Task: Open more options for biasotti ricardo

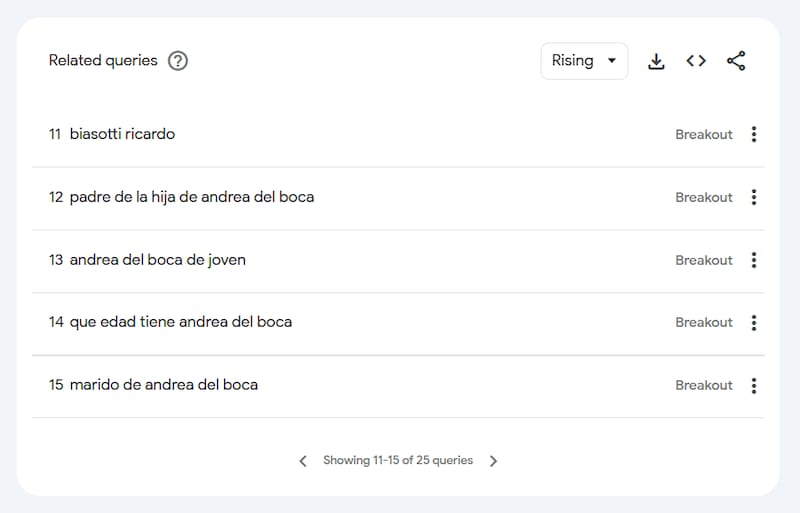Action: coord(754,134)
